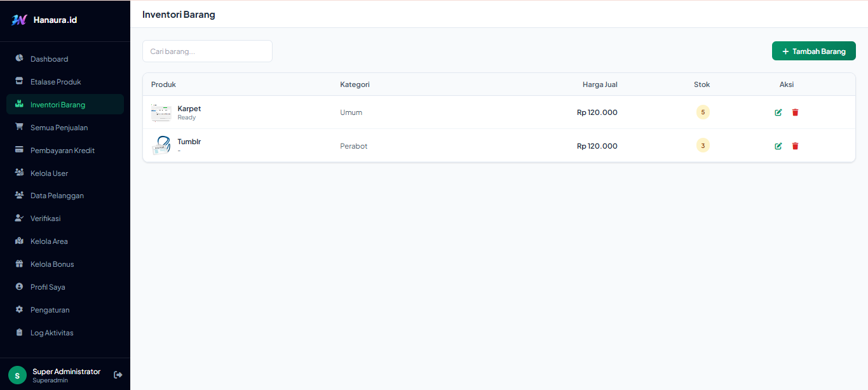868x390 pixels.
Task: Click the Stok column header
Action: 702,84
